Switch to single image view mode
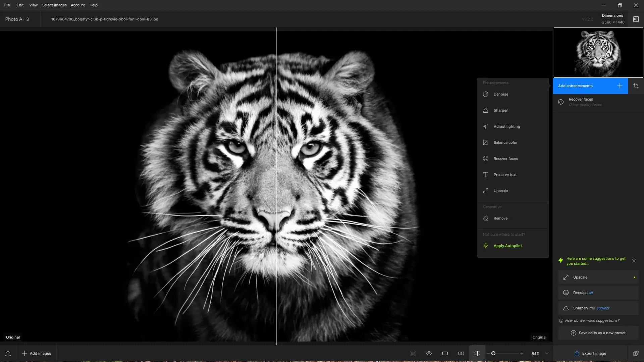Screen dimensions: 644x362 445,353
